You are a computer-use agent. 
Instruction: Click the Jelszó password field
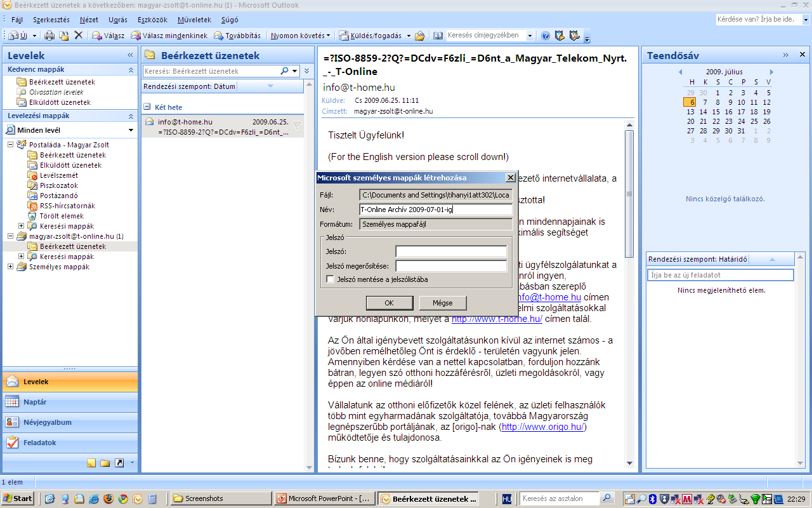(451, 251)
